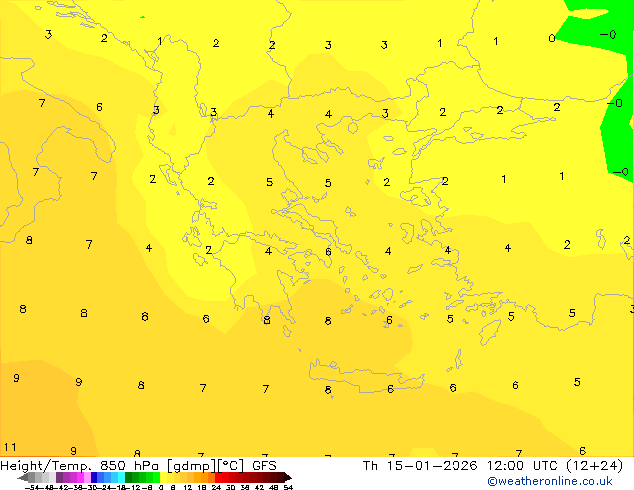The image size is (634, 490).
Task: Click the legend label 54 at right end
Action: (288, 487)
